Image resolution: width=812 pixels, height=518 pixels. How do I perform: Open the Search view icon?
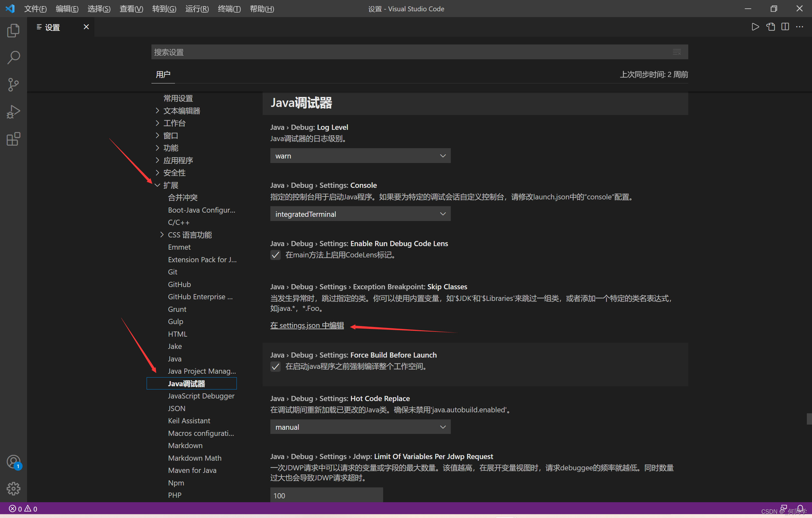[13, 57]
